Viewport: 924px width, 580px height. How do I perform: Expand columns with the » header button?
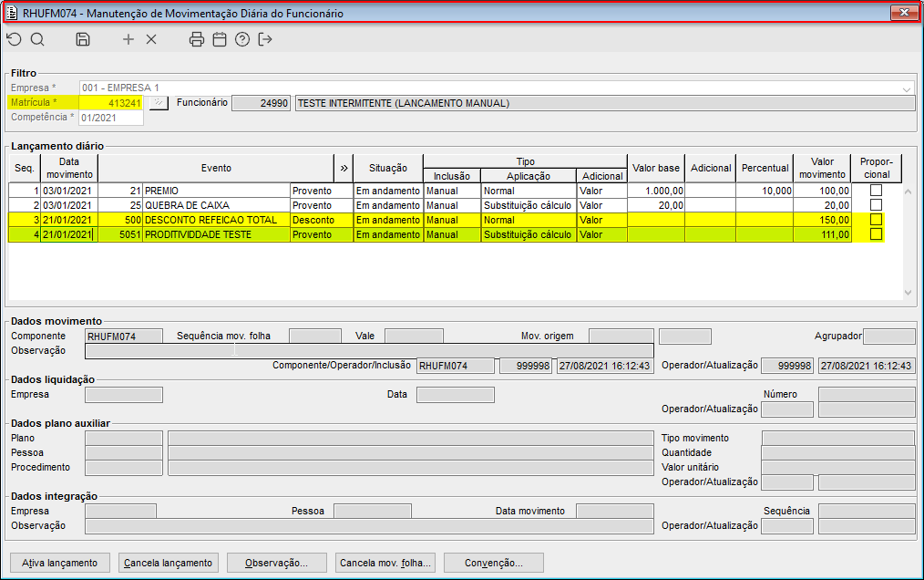point(344,168)
